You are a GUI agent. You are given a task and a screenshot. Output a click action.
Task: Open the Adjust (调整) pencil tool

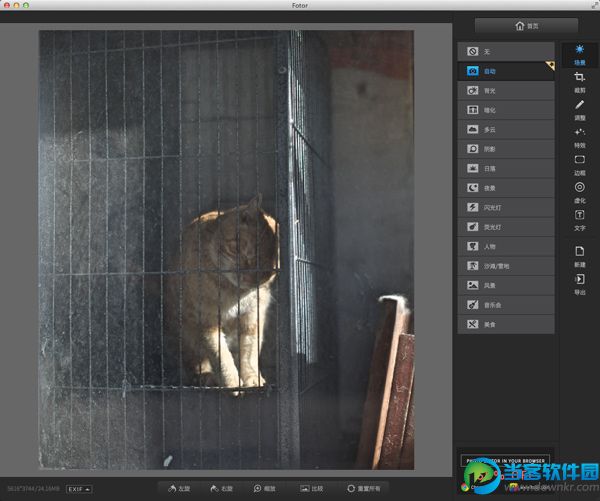point(579,110)
